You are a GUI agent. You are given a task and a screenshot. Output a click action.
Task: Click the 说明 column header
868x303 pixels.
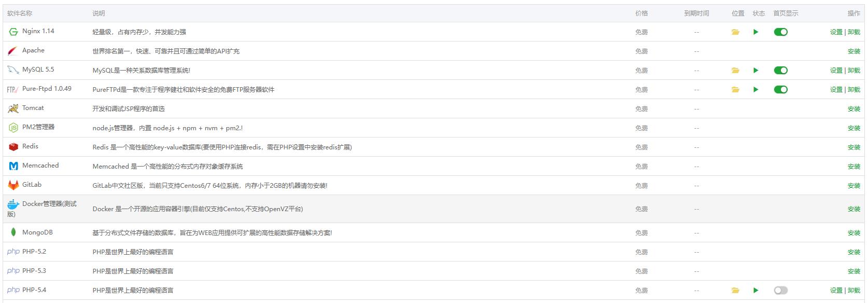99,13
